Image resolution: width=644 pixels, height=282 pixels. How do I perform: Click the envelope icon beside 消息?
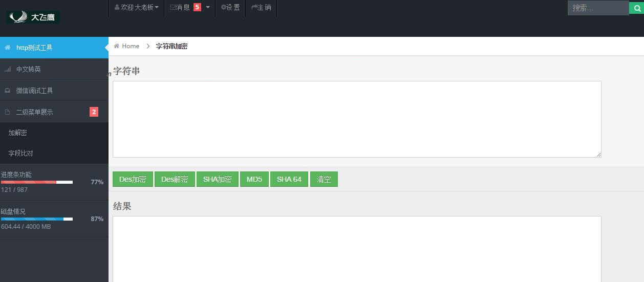[173, 8]
